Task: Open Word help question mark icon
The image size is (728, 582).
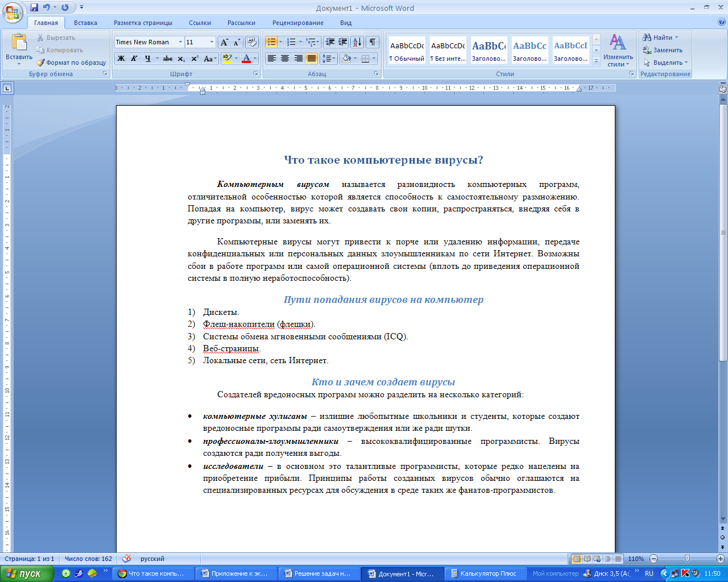Action: pyautogui.click(x=722, y=23)
